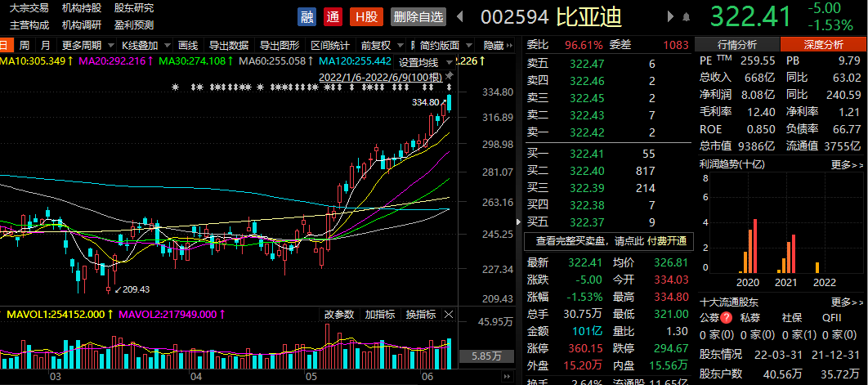Open the 简约版面 layout dropdown

[445, 46]
